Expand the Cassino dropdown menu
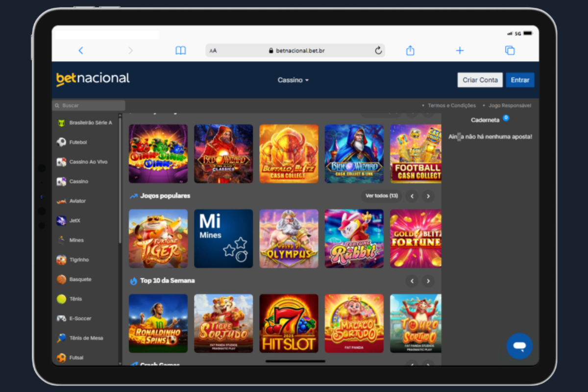The width and height of the screenshot is (588, 392). click(293, 80)
